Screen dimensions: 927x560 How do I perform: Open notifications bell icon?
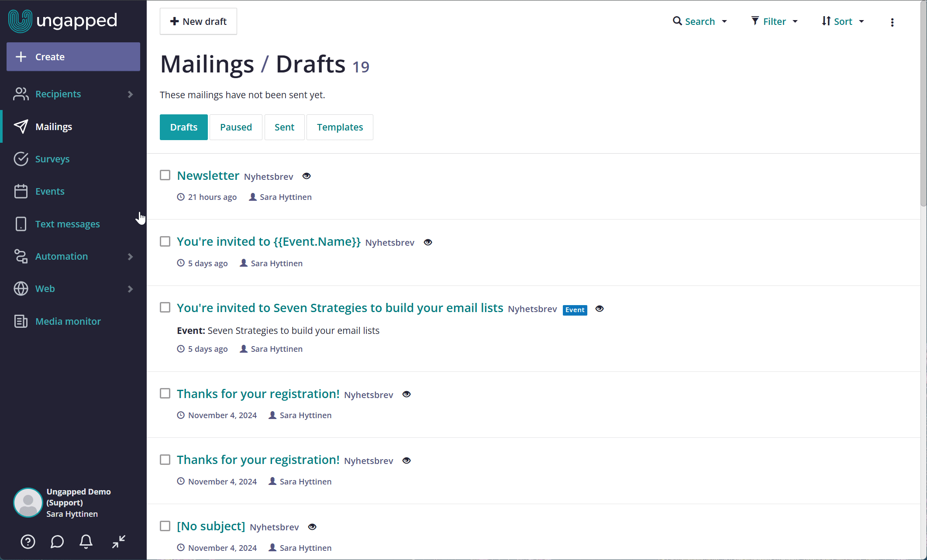86,542
